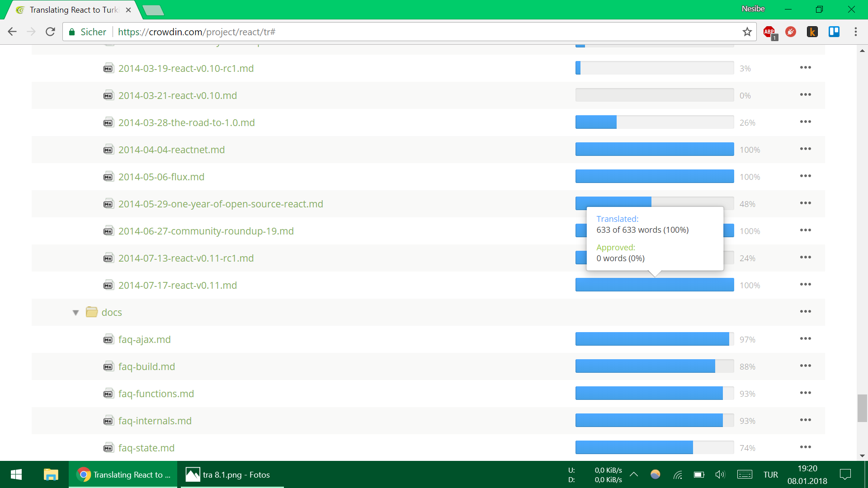Open options menu for faq-internals.md
Viewport: 868px width, 488px height.
(806, 420)
